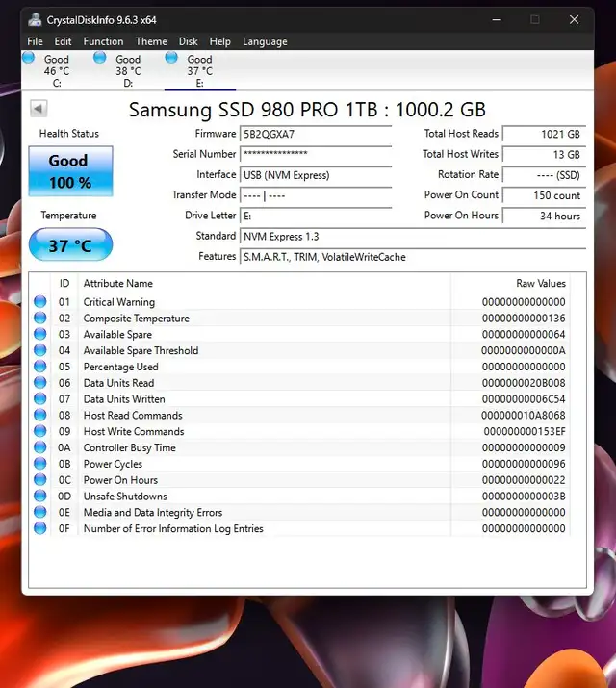Click the Health Status label
The width and height of the screenshot is (616, 688).
tap(69, 134)
